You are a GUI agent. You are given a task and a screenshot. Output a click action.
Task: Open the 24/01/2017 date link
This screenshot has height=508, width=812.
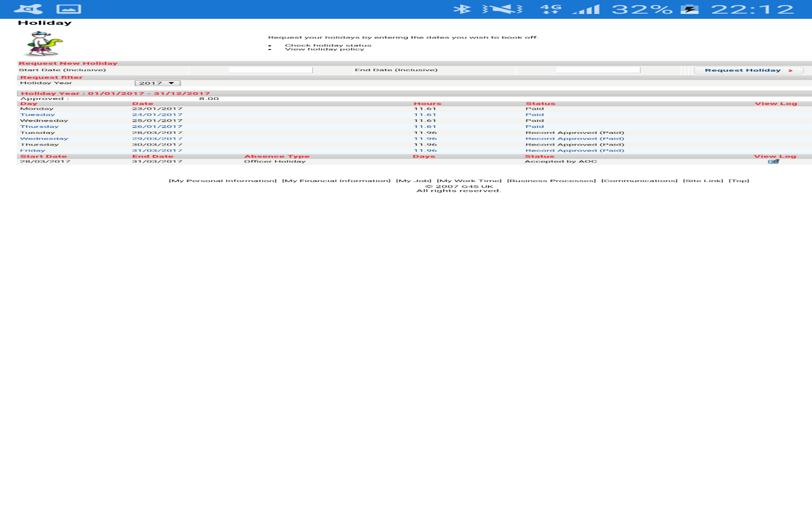(x=157, y=114)
